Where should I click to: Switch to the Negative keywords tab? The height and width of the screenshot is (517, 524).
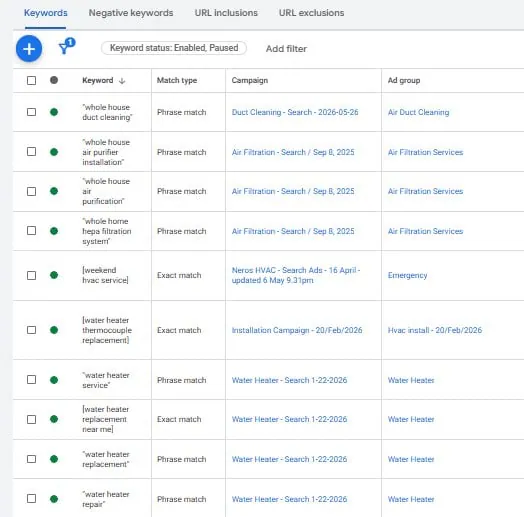131,13
